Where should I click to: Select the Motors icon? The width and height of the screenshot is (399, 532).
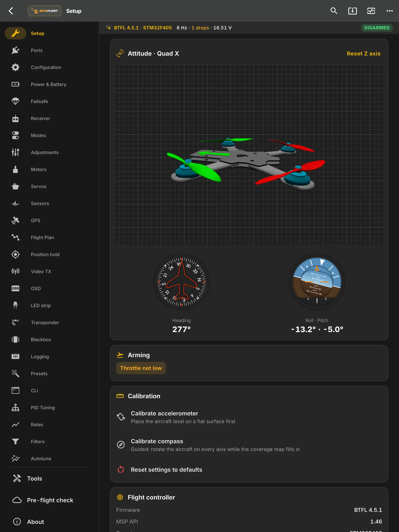click(x=15, y=169)
